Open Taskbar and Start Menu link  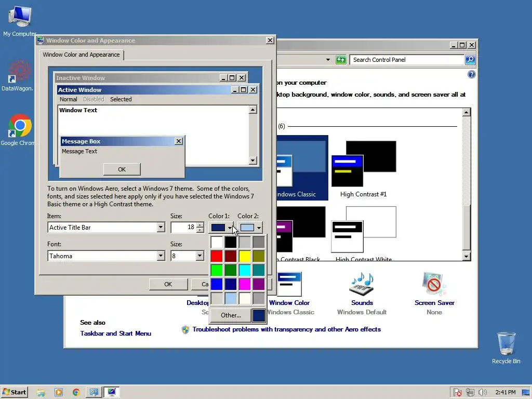pyautogui.click(x=116, y=333)
